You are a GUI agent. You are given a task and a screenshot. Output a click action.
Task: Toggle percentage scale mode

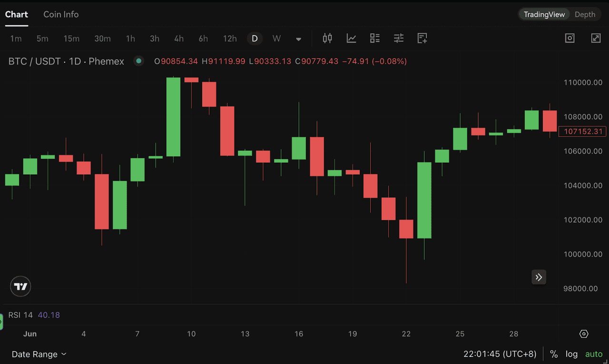point(553,354)
